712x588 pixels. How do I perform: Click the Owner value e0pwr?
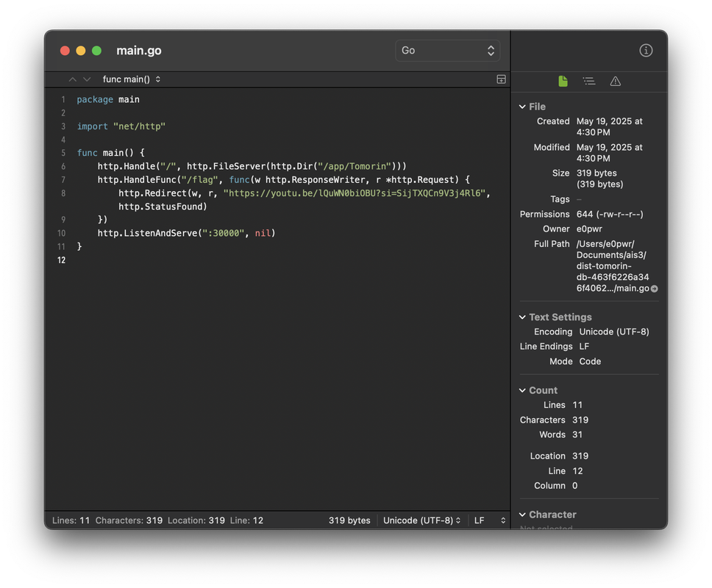coord(589,229)
